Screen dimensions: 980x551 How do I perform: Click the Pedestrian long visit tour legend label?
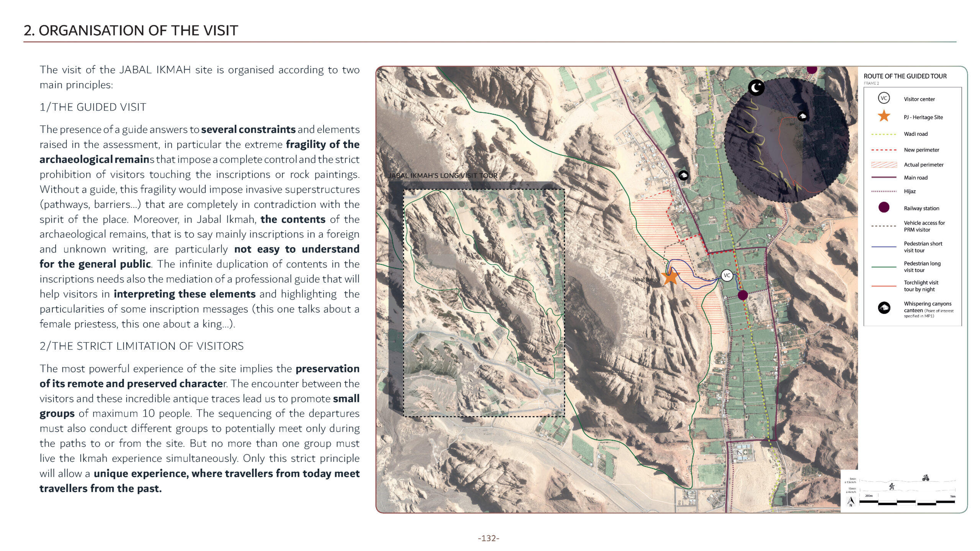click(x=922, y=267)
